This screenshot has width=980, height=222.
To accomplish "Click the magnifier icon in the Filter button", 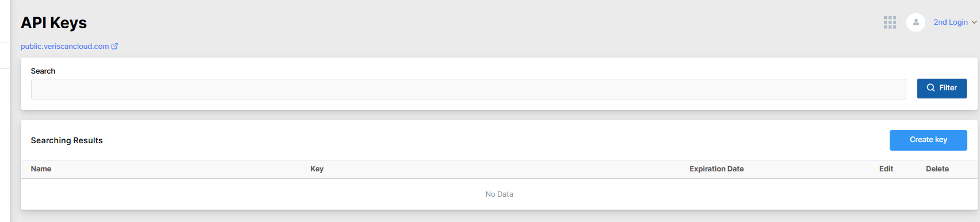I will [x=931, y=88].
